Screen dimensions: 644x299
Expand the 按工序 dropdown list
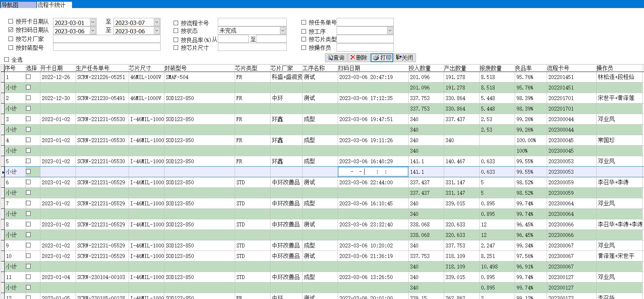(390, 31)
